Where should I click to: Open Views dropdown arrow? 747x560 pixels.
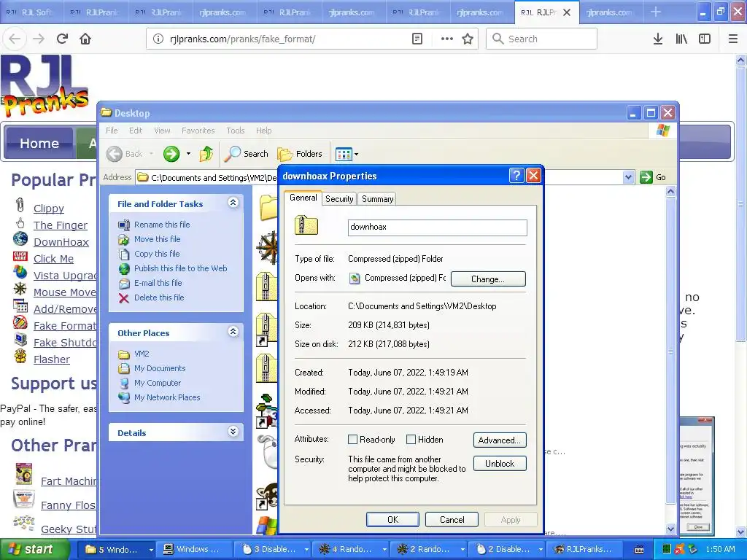click(x=356, y=155)
